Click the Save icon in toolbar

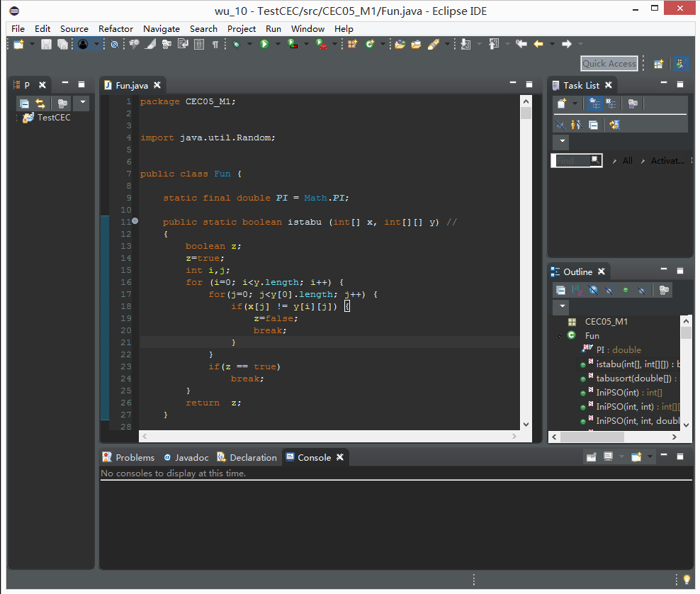(46, 44)
